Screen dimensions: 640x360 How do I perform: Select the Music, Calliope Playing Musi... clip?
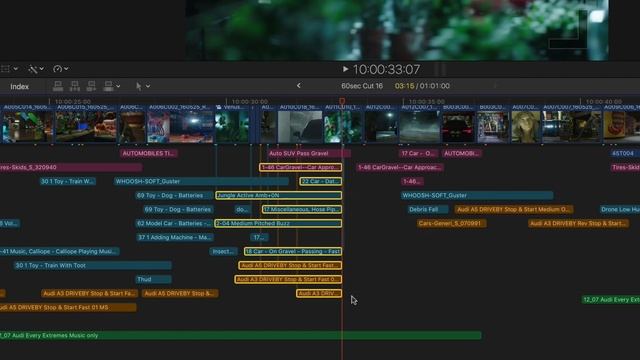click(59, 251)
